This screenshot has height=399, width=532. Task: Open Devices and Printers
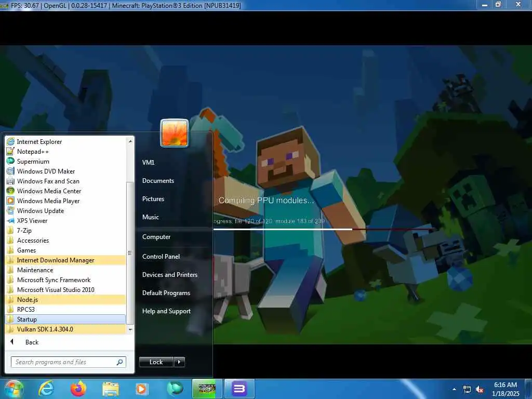coord(170,274)
